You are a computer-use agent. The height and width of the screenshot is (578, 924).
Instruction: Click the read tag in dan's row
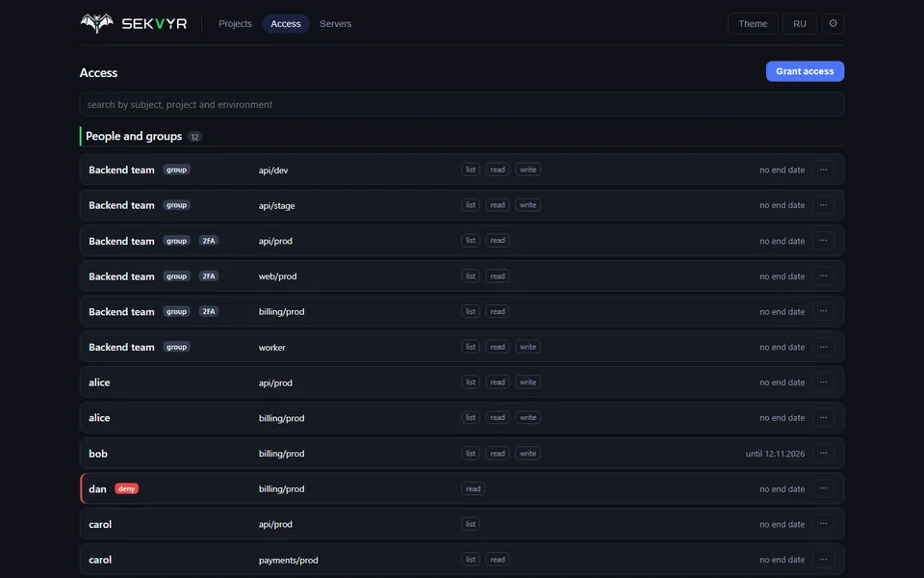coord(474,489)
